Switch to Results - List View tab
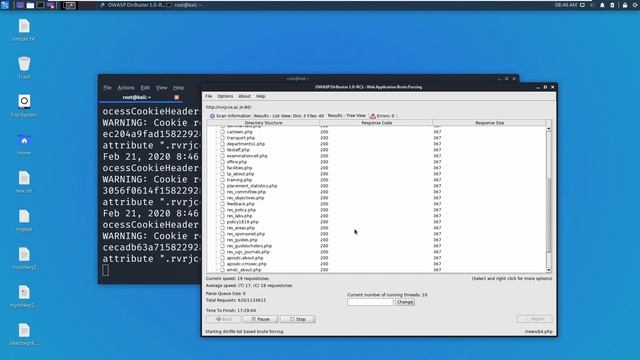This screenshot has width=640, height=360. click(289, 116)
